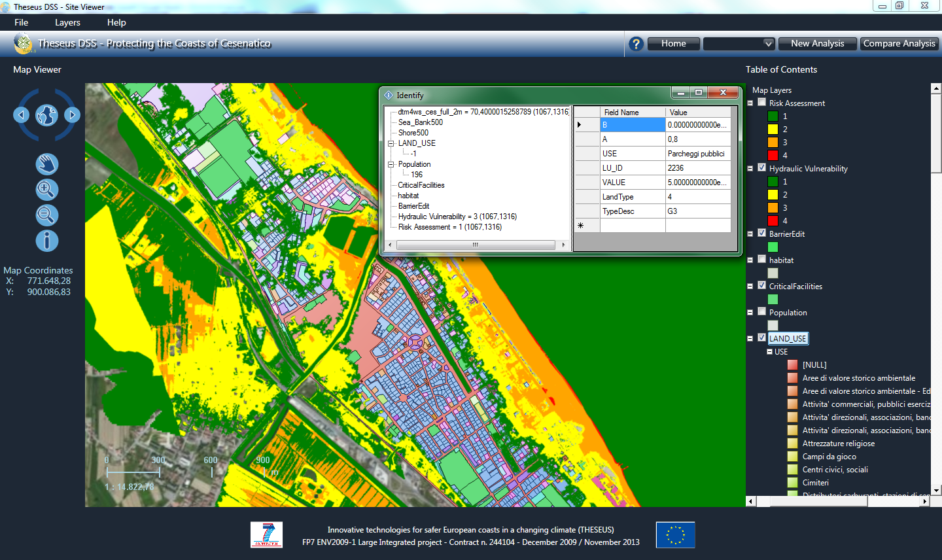
Task: Collapse LAND_USE node in Identify tree
Action: [391, 143]
